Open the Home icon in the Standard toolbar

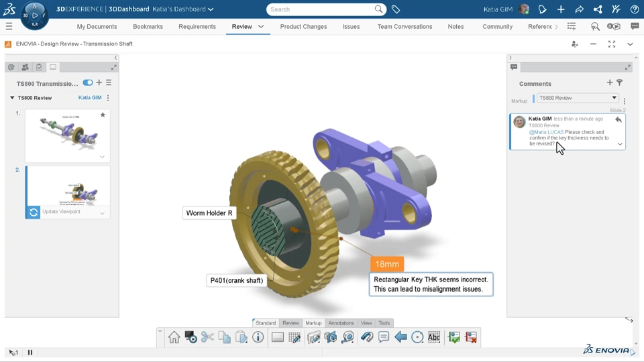tap(174, 337)
